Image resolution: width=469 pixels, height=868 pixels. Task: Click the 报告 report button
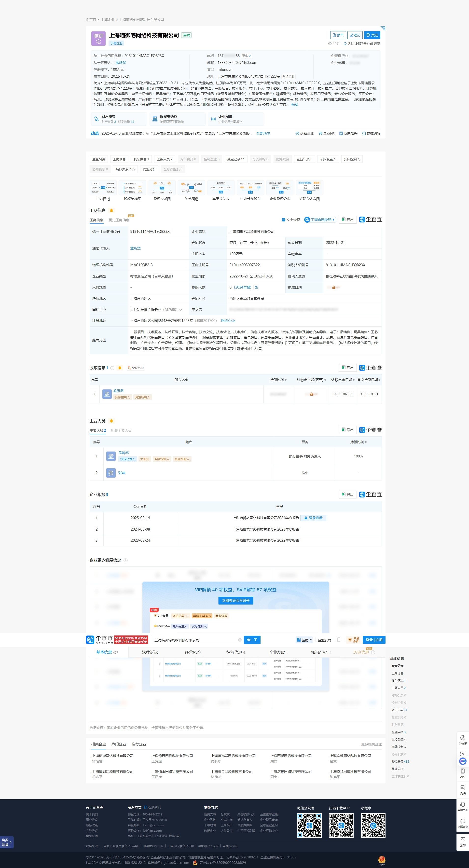pos(338,35)
